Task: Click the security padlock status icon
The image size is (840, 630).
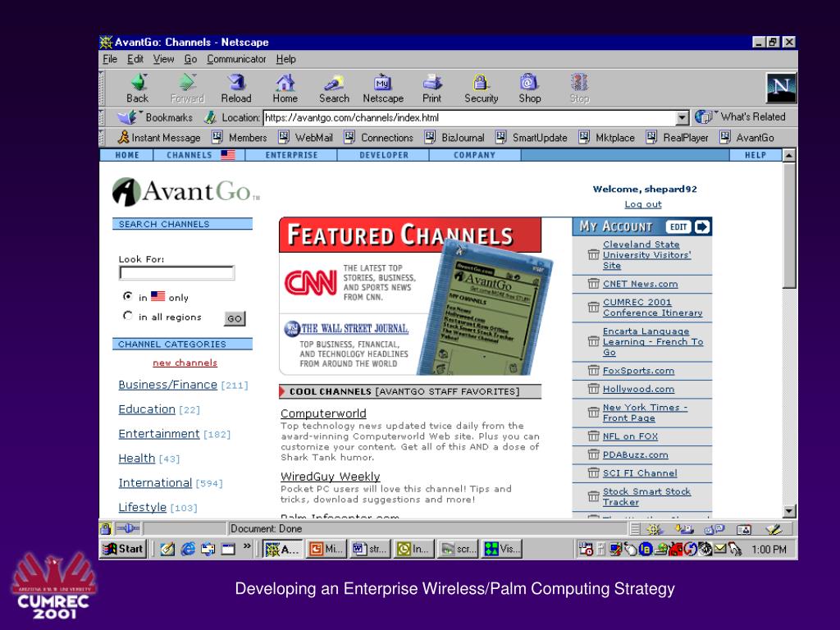Action: [106, 529]
